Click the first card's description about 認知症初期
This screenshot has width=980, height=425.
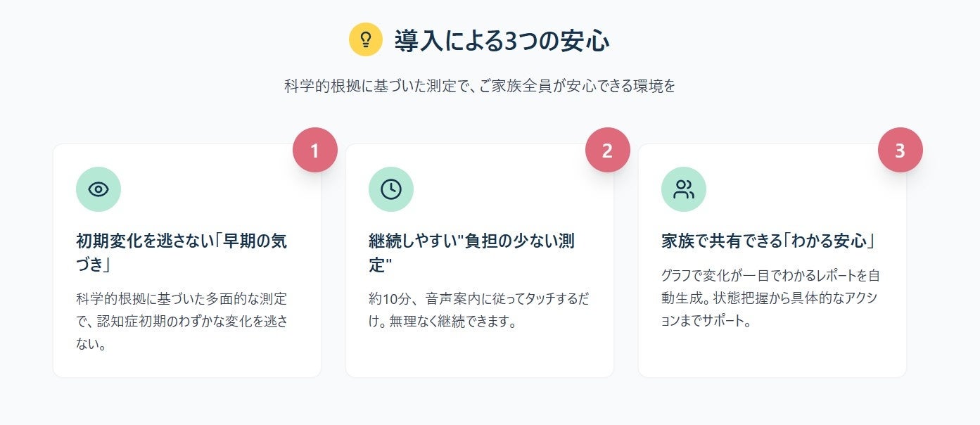coord(182,322)
